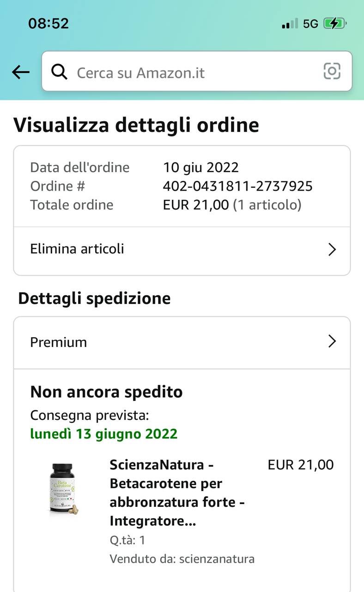Open ScienzaNatura Betacarotene product title link
Image resolution: width=364 pixels, height=592 pixels.
(177, 493)
